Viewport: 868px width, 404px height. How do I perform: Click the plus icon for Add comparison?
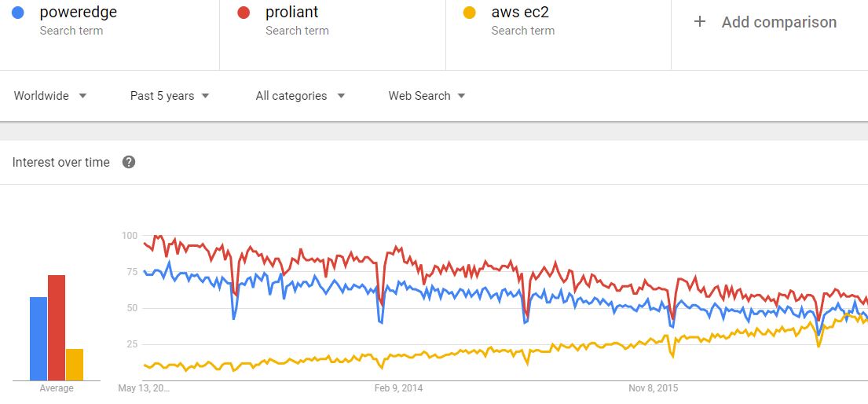click(700, 22)
